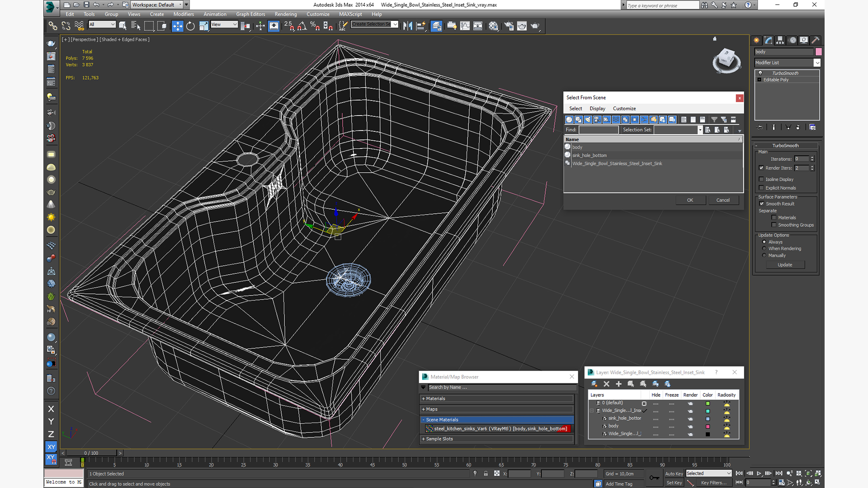Toggle the Percent Snap icon
The width and height of the screenshot is (868, 488).
coord(315,26)
